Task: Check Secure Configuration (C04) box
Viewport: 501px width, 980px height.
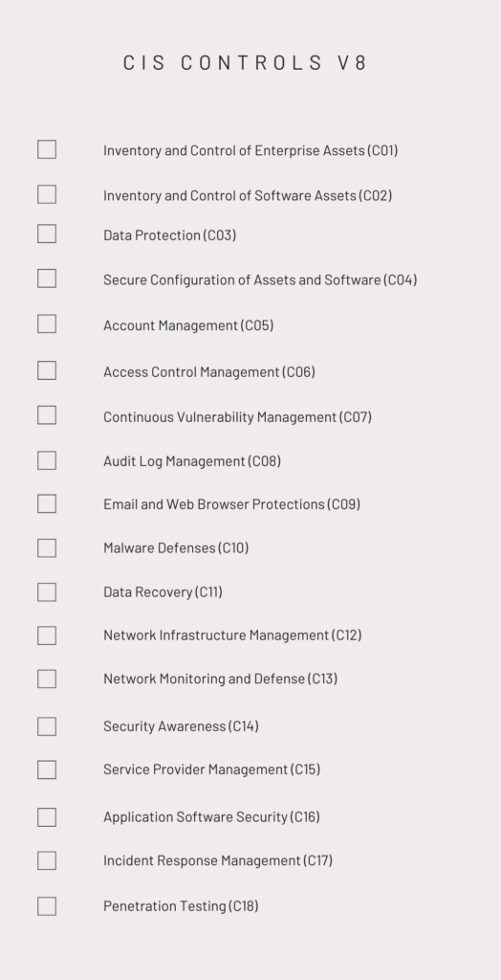Action: 47,278
